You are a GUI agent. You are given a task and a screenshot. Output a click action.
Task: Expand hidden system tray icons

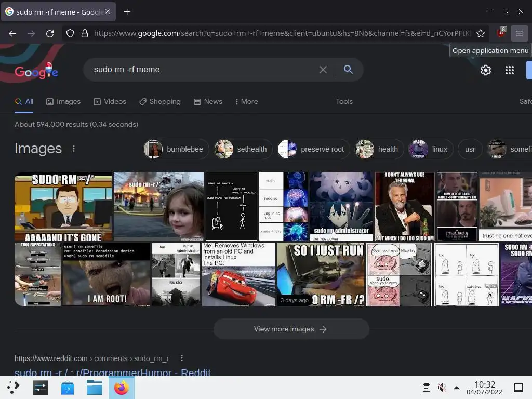[457, 388]
